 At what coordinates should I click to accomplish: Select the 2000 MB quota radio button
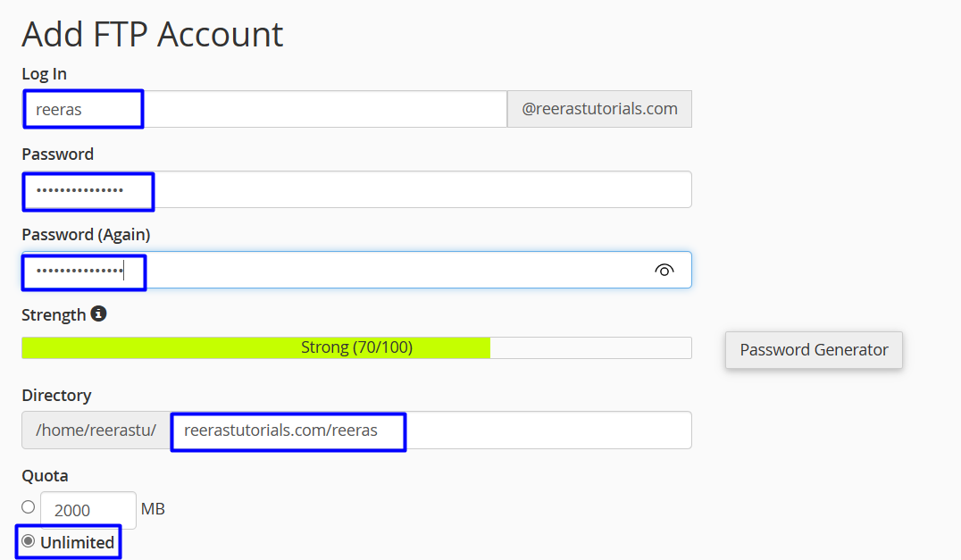click(29, 507)
